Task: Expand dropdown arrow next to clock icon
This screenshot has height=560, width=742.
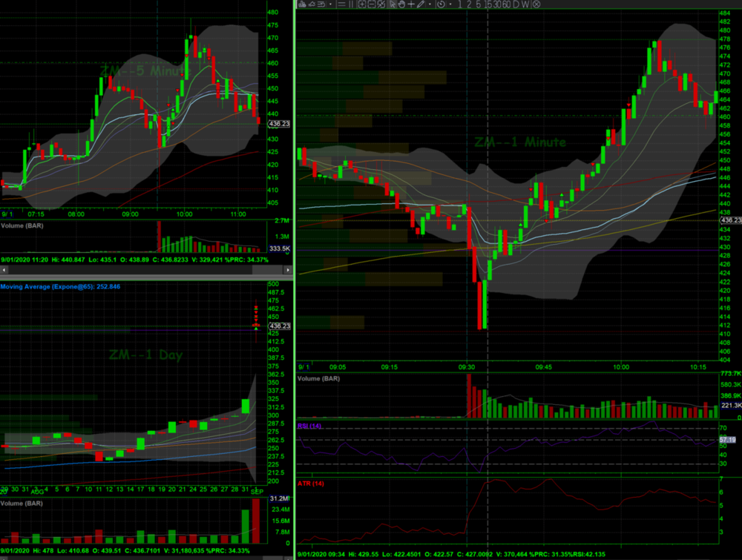Action: tap(448, 4)
